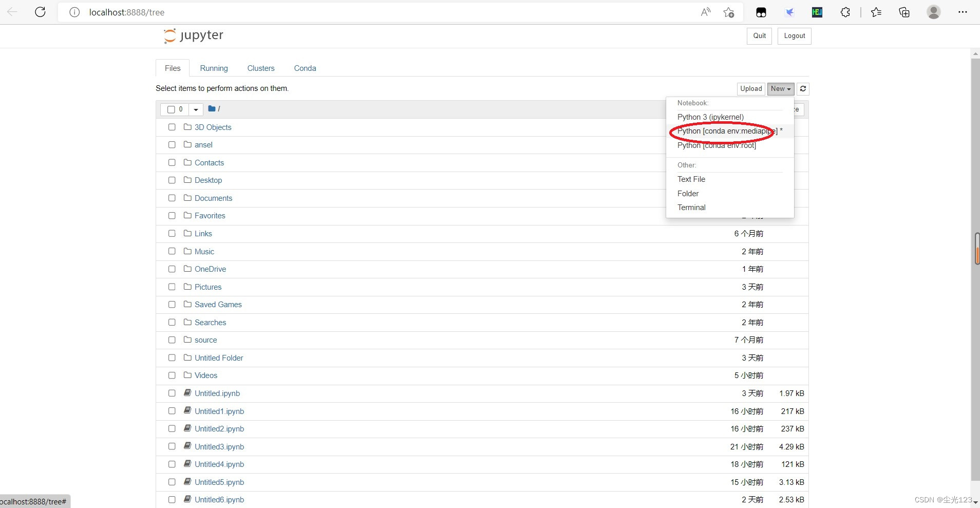
Task: Create a new Text File
Action: click(691, 179)
